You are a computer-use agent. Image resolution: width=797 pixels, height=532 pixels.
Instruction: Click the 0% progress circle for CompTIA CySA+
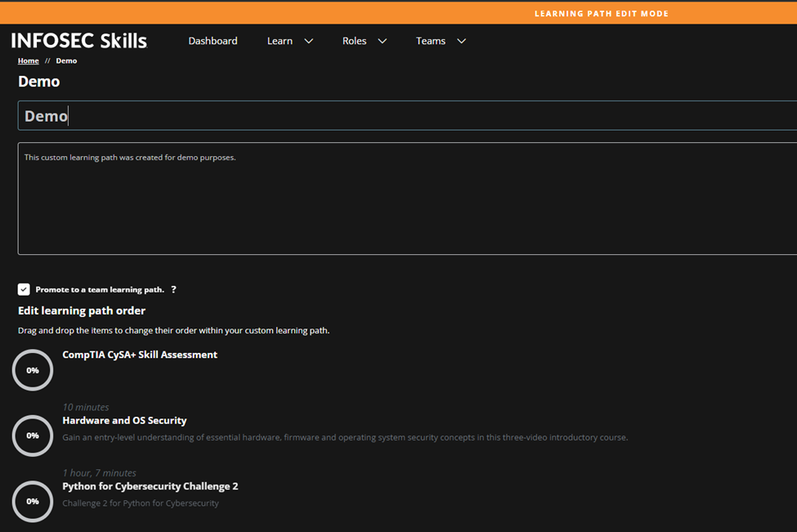(x=33, y=369)
